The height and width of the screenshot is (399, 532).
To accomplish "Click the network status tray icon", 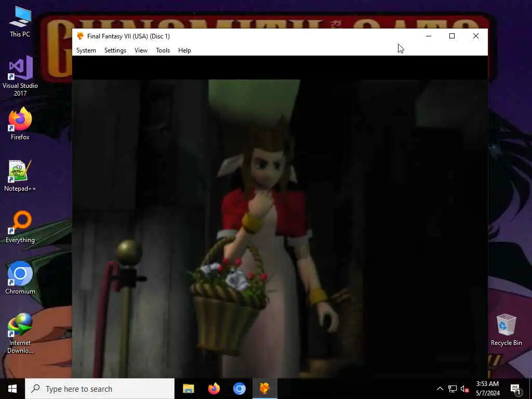I will click(x=453, y=389).
